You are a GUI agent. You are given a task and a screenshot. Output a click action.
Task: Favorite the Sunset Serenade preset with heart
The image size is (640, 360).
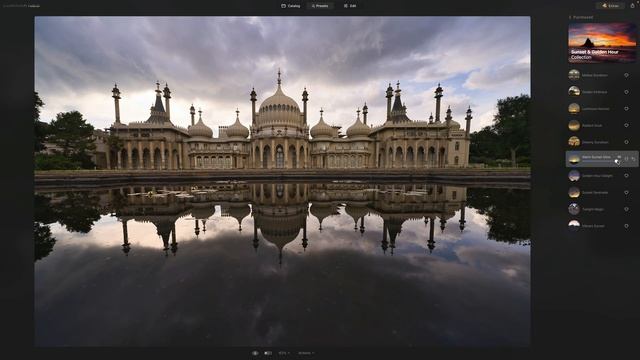[626, 192]
